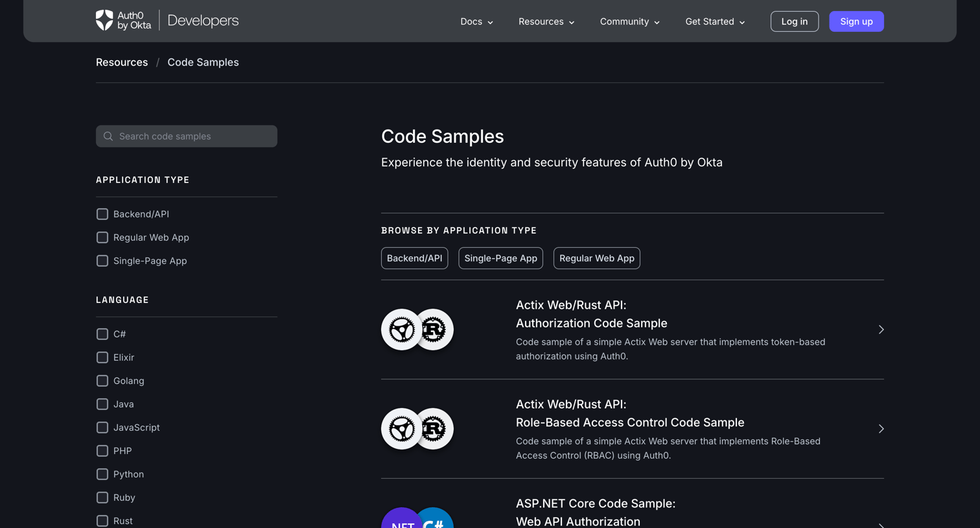Click the Auth0 by Okta shield logo
The width and height of the screenshot is (980, 528).
tap(104, 20)
